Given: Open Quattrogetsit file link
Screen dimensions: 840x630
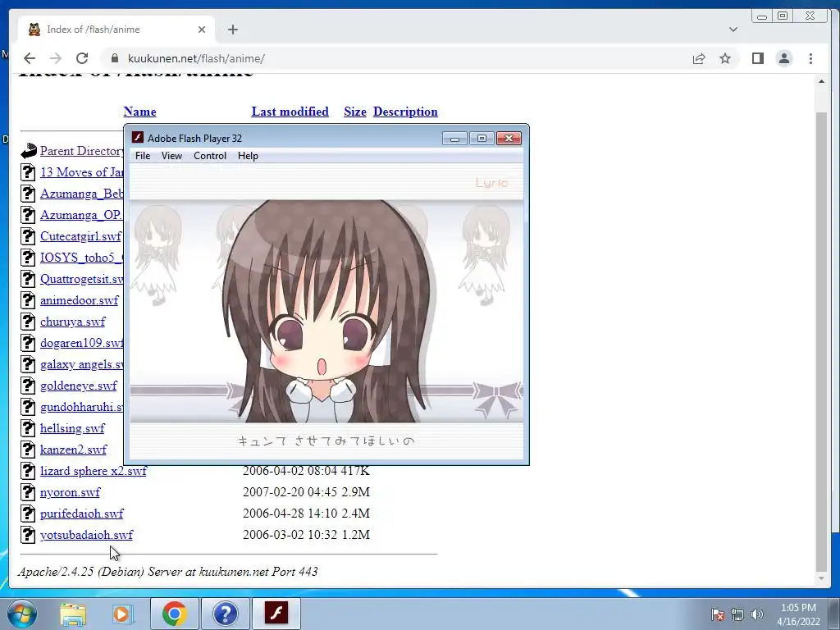Looking at the screenshot, I should click(81, 279).
